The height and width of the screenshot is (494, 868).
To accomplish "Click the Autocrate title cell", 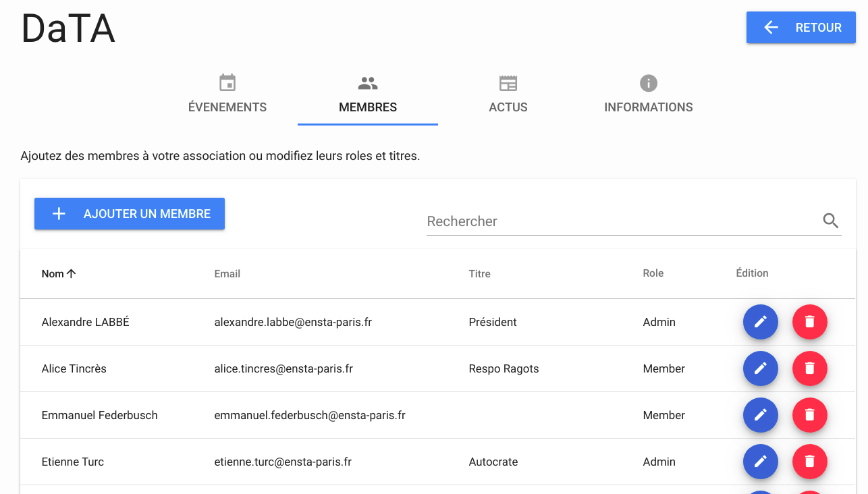I will [493, 462].
